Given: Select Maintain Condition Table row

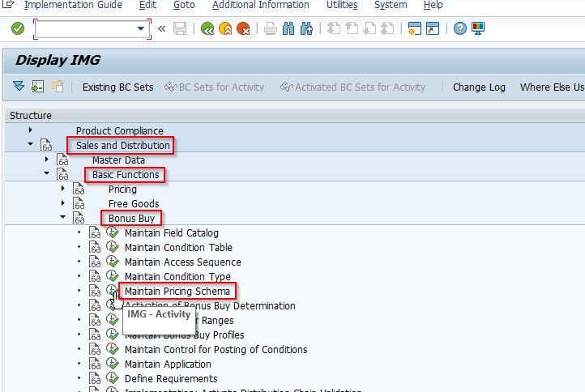Looking at the screenshot, I should pyautogui.click(x=178, y=247).
